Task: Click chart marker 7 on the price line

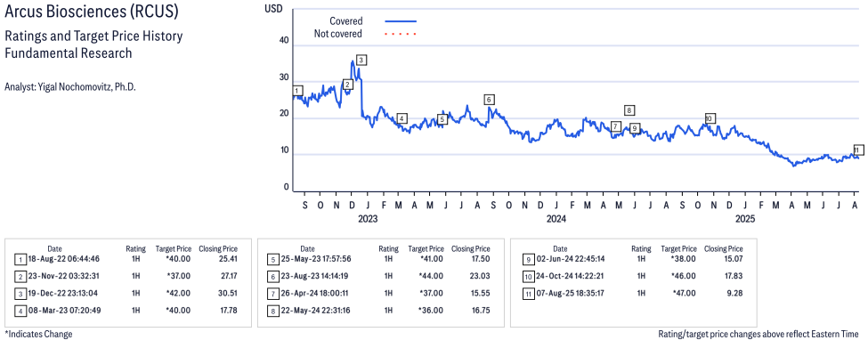Action: click(615, 126)
